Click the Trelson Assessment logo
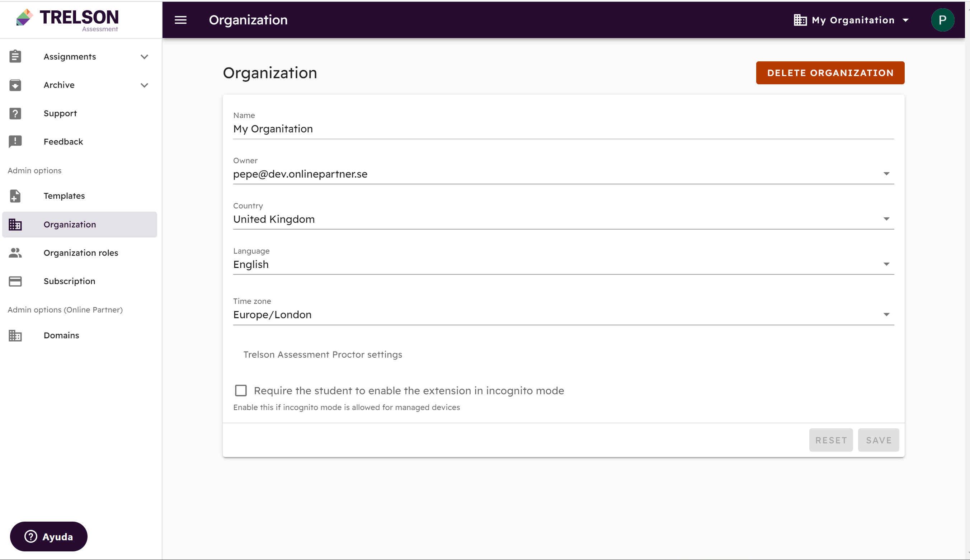This screenshot has width=970, height=560. tap(67, 20)
